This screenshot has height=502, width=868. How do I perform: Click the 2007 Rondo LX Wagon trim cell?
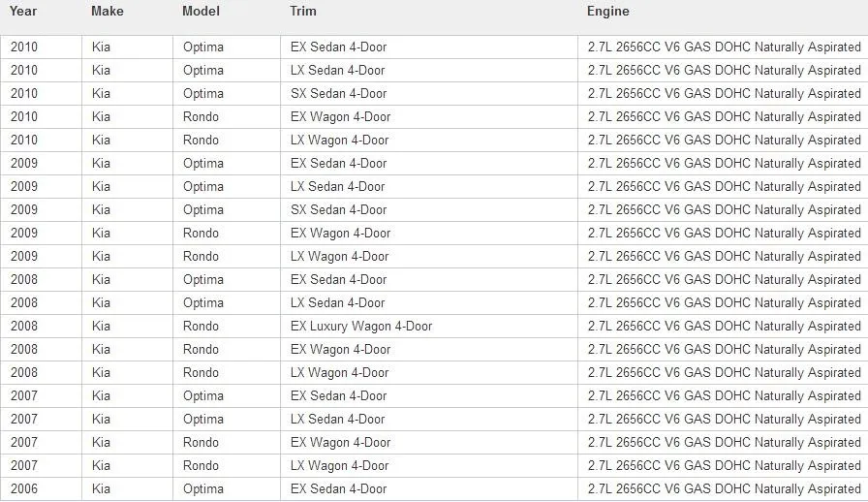point(429,466)
